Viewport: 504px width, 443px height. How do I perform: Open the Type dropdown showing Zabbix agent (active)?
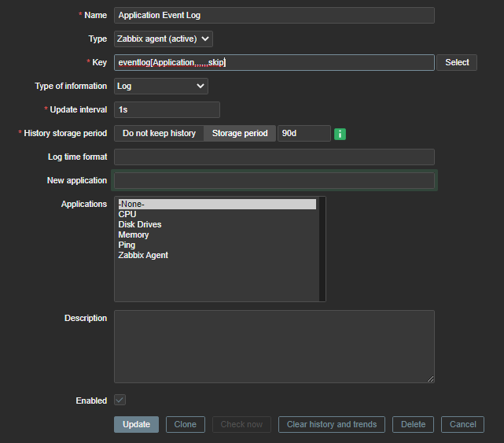tap(163, 39)
